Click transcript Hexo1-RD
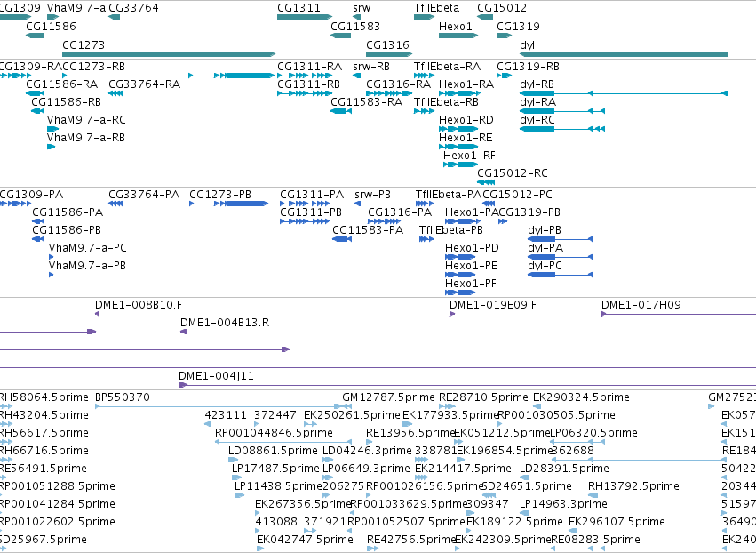756x553 pixels. (x=458, y=129)
